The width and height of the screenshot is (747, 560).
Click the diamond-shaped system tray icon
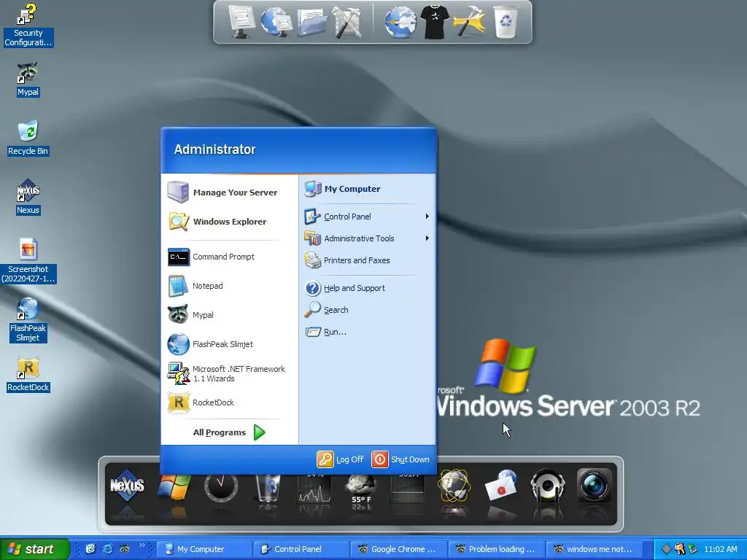667,549
